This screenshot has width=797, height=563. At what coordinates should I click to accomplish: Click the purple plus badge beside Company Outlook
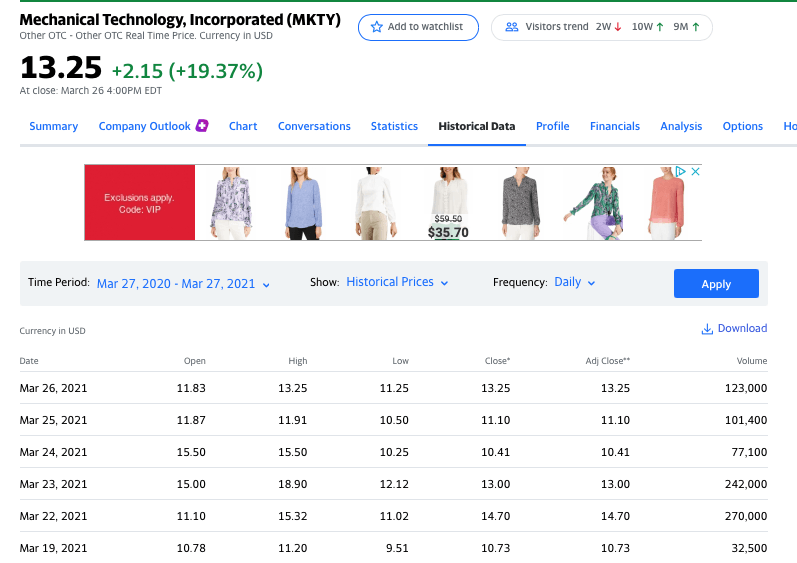[x=202, y=126]
